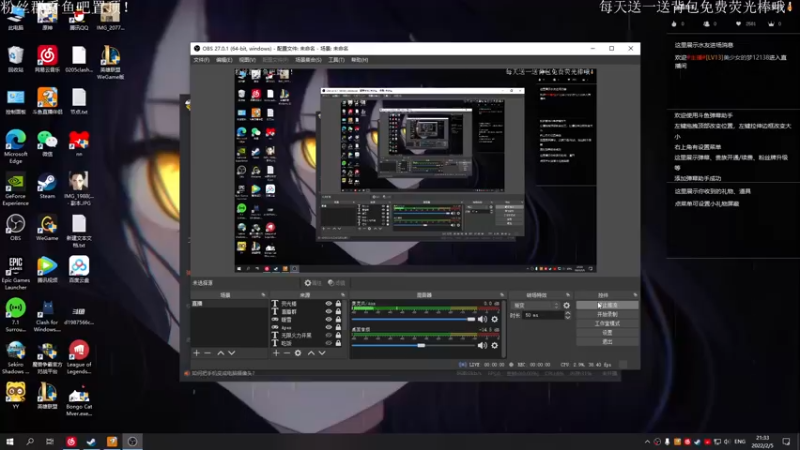Image resolution: width=800 pixels, height=450 pixels.
Task: Decrease transition duration with down arrow
Action: click(567, 317)
